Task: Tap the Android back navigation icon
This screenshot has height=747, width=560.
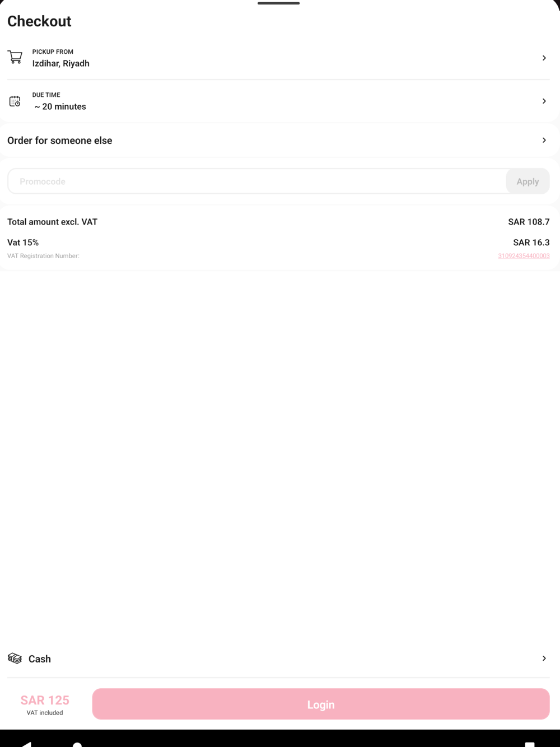Action: (x=26, y=744)
